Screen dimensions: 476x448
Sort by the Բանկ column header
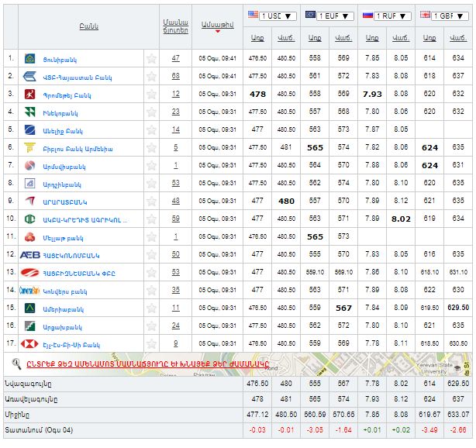[x=88, y=26]
